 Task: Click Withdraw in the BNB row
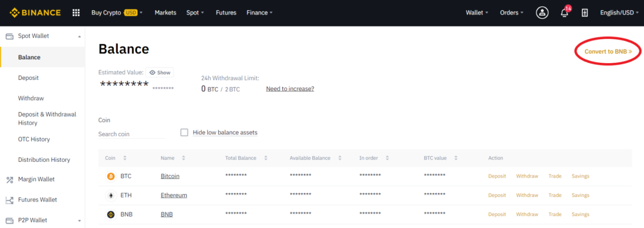(527, 214)
